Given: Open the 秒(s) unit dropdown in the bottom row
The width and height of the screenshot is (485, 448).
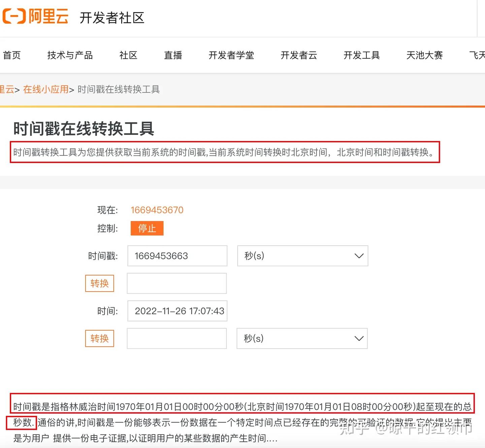Looking at the screenshot, I should pyautogui.click(x=302, y=338).
